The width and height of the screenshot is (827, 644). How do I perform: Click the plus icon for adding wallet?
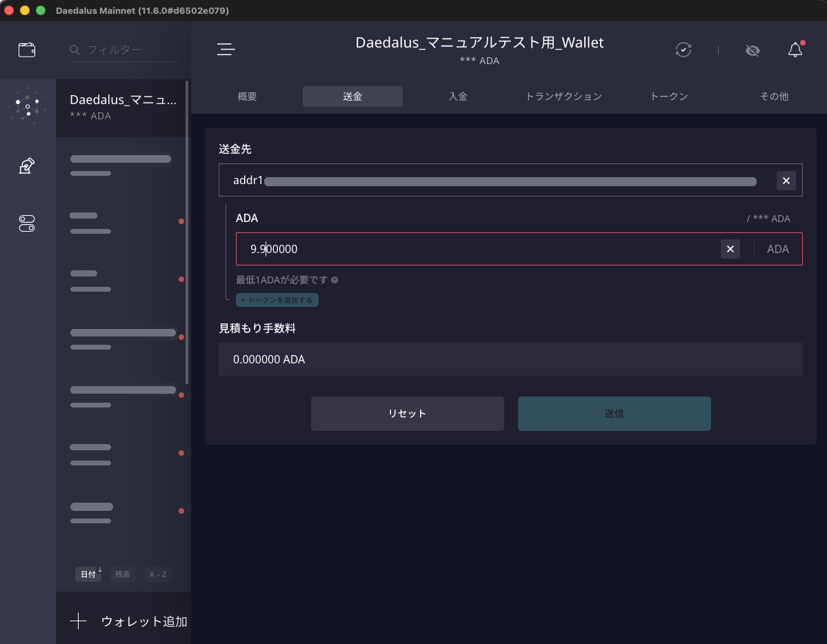(78, 621)
